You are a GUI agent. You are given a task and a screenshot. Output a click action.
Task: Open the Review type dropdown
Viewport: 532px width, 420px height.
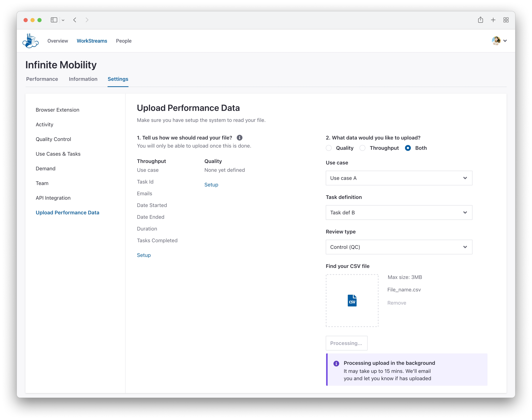tap(399, 247)
